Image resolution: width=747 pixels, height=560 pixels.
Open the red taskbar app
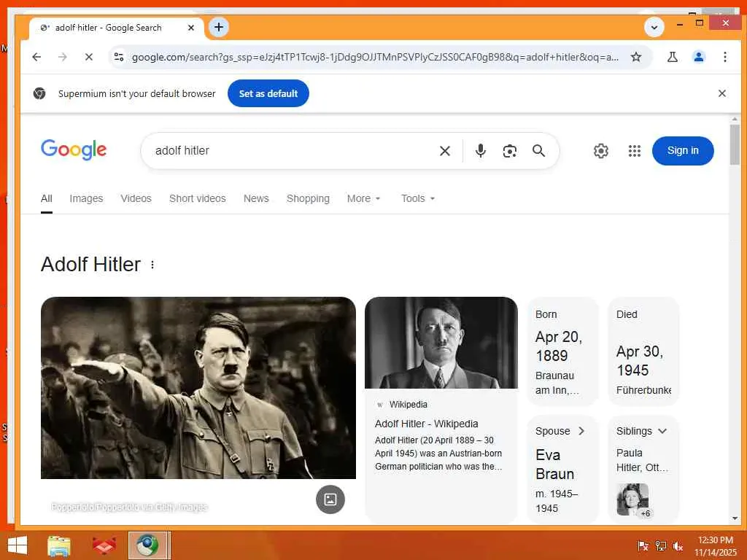[x=104, y=545]
